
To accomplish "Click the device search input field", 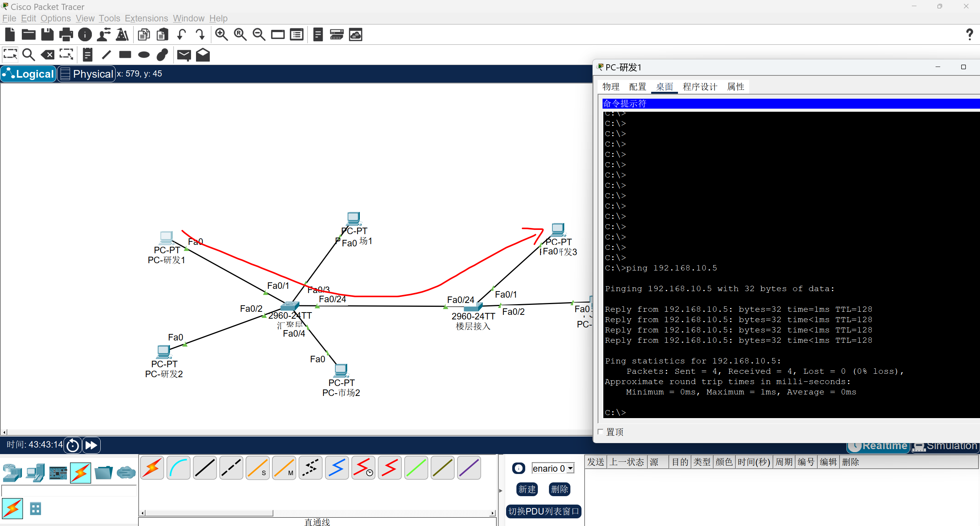I will [69, 491].
